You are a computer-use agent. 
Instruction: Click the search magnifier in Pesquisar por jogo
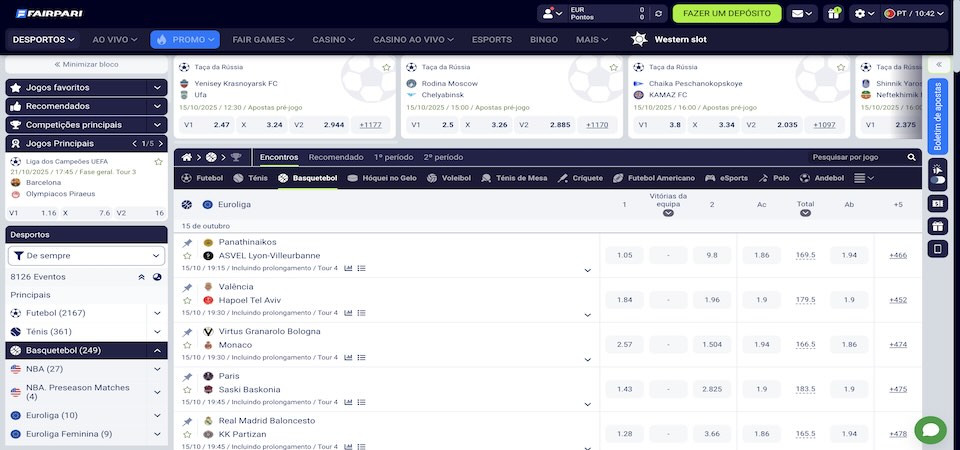pos(911,157)
